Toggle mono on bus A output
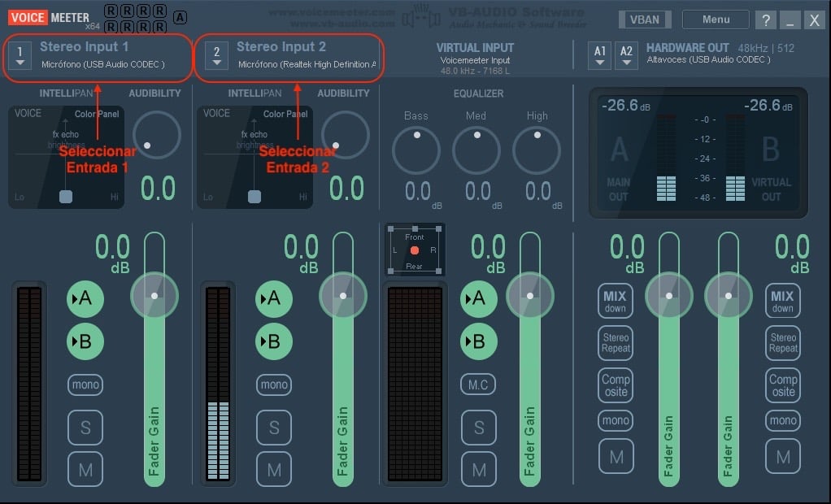The height and width of the screenshot is (504, 831). point(616,420)
